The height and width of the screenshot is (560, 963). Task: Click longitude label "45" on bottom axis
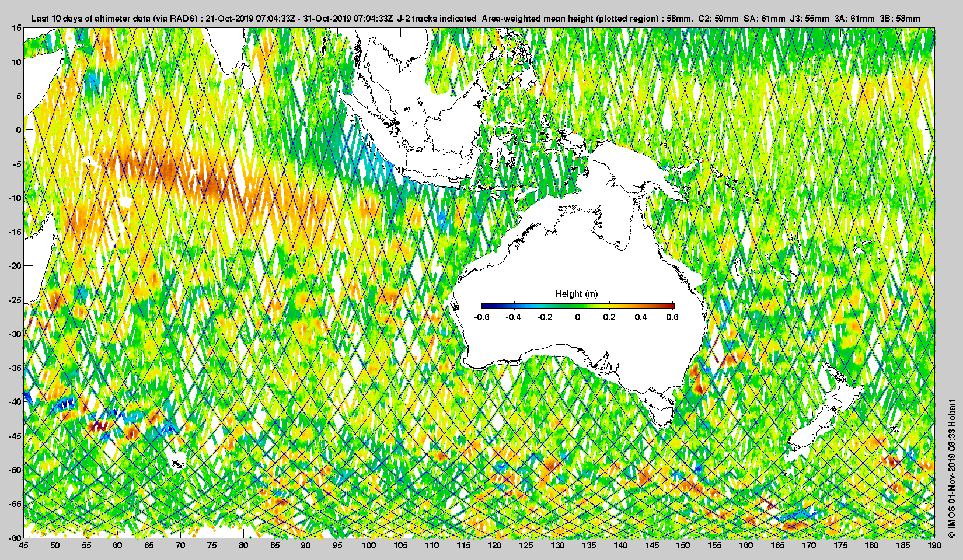coord(23,545)
